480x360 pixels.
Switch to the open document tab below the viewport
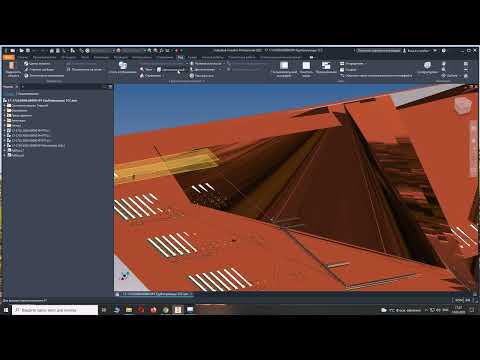[x=156, y=294]
